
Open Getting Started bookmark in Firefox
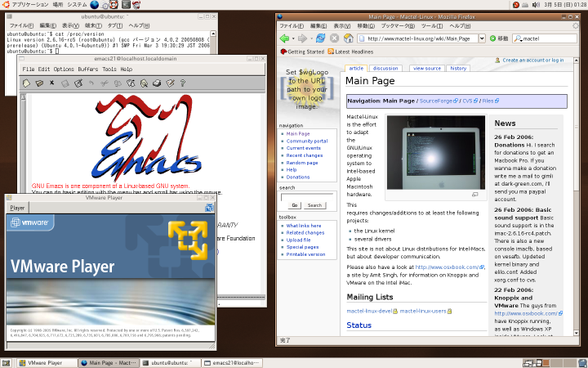[302, 52]
